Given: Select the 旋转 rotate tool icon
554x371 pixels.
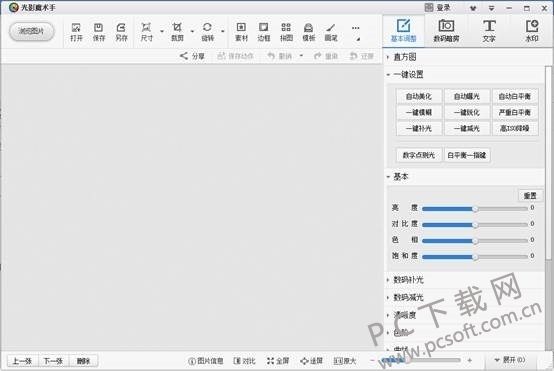Looking at the screenshot, I should click(x=207, y=32).
